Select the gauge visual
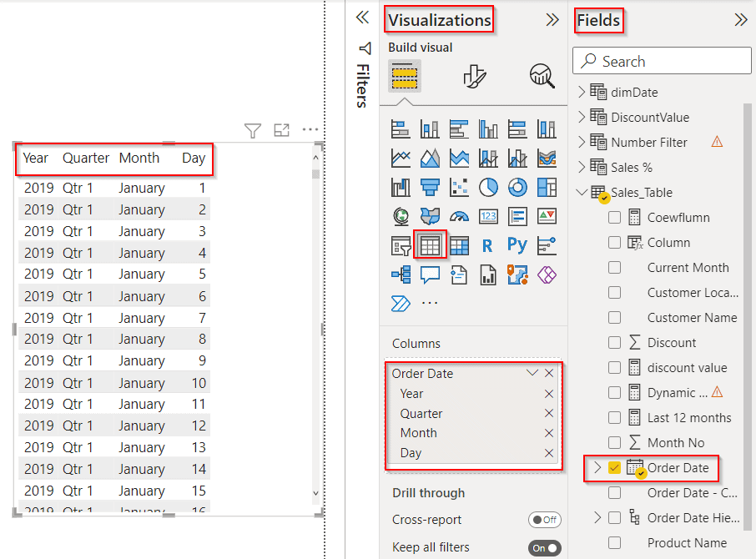The height and width of the screenshot is (559, 756). click(x=459, y=216)
